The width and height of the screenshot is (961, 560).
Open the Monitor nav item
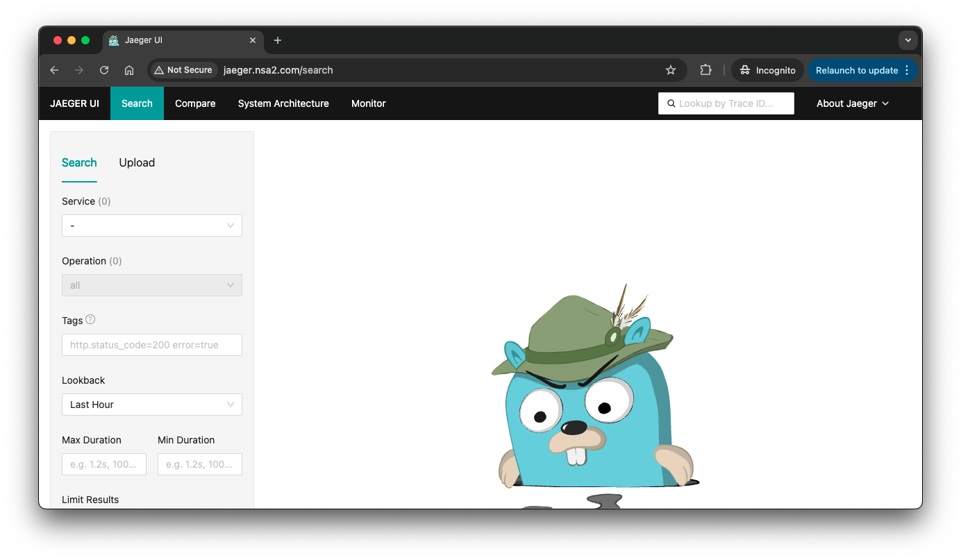(x=369, y=103)
